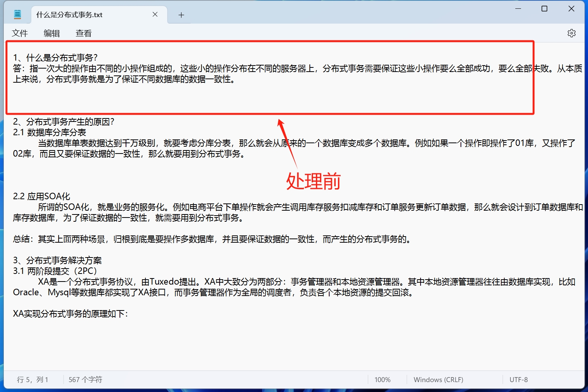Click the character count showing 567 个字符
The image size is (588, 392).
pos(85,379)
